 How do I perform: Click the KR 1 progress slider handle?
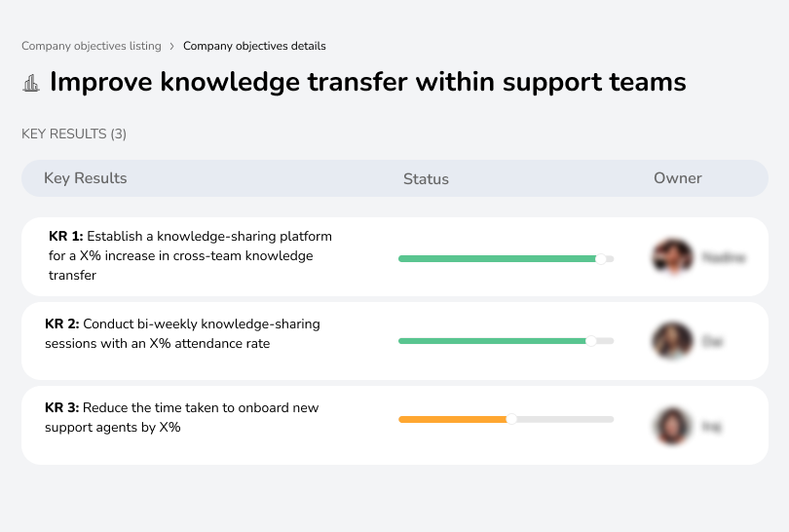click(601, 258)
